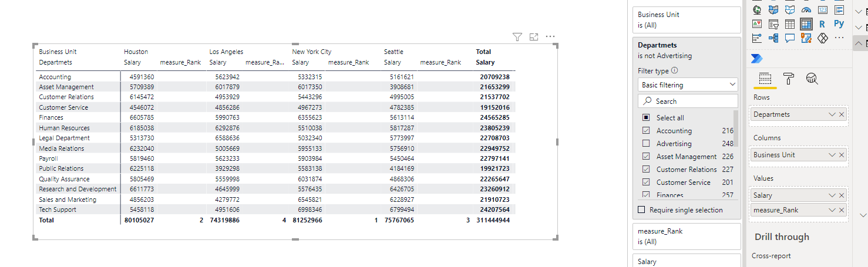
Task: Click the Houston column header
Action: pos(136,52)
